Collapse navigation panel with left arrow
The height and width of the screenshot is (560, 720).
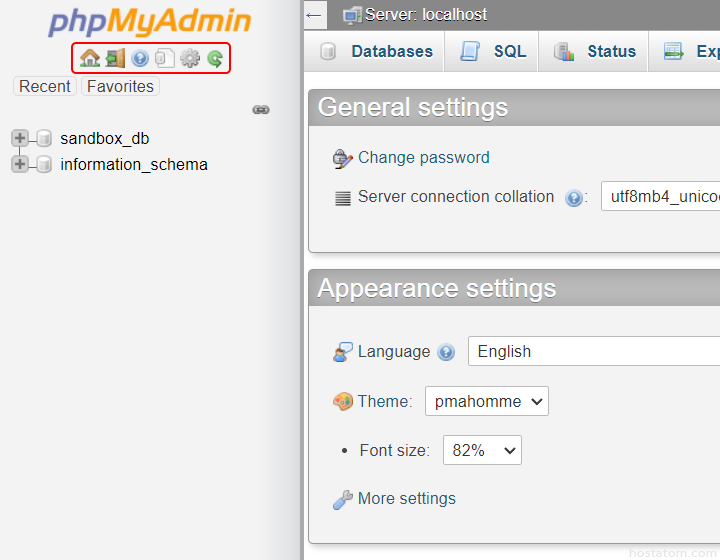[314, 15]
